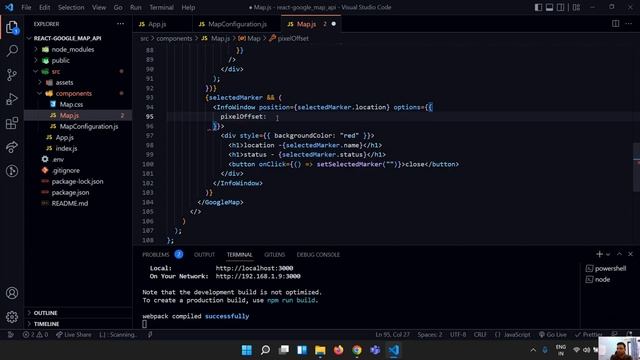Image resolution: width=640 pixels, height=360 pixels.
Task: Click the Windows Start button
Action: [247, 350]
